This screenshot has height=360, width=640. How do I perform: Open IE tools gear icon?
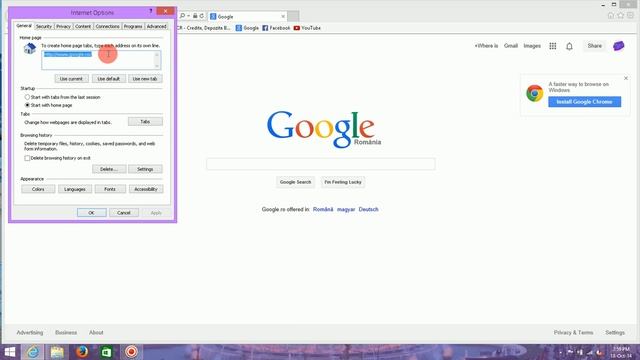coord(631,16)
